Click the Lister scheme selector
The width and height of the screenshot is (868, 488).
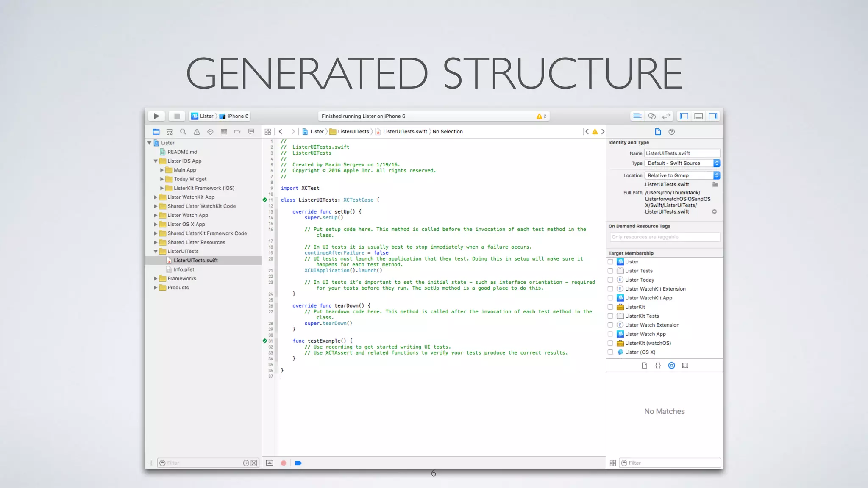[x=203, y=116]
